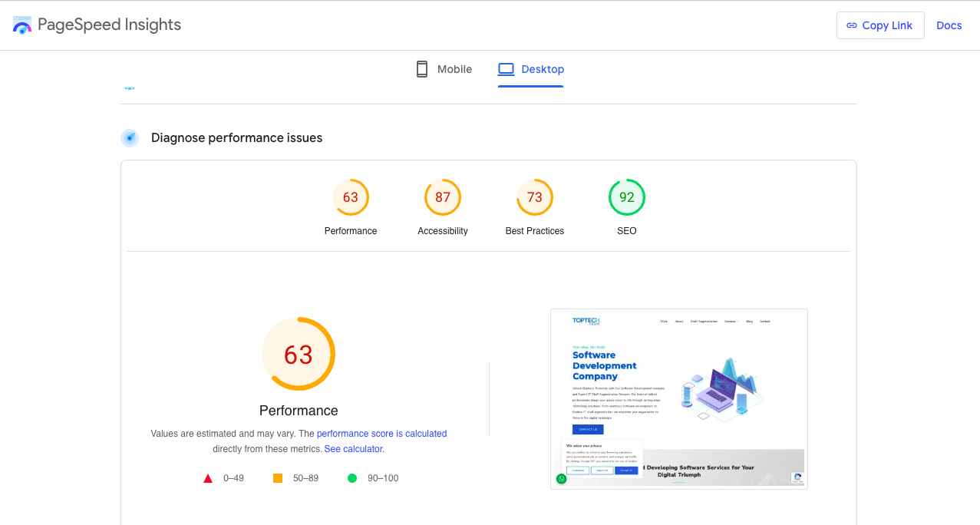Click the Accessibility label under the gauge
The width and height of the screenshot is (980, 525).
tap(443, 231)
